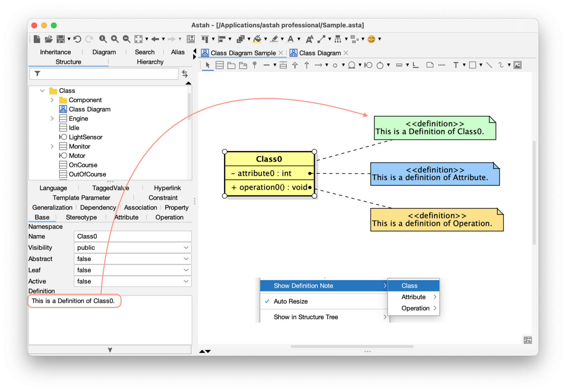The height and width of the screenshot is (392, 566).
Task: Uncheck Auto Resize in context menu
Action: click(x=290, y=301)
